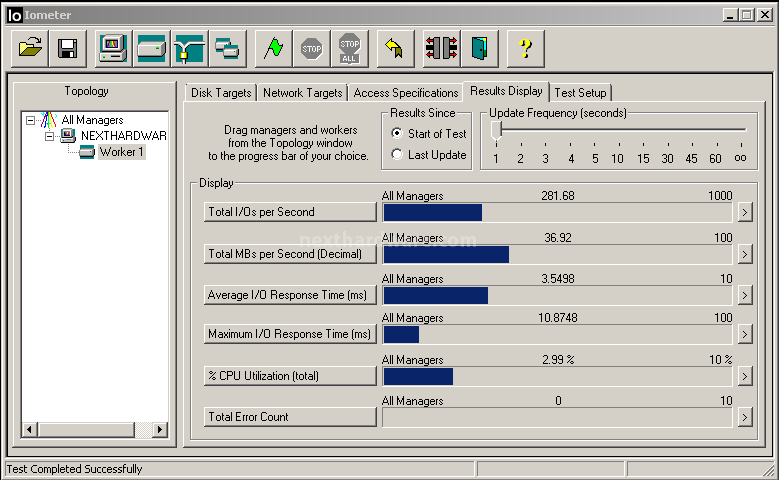The image size is (779, 480).
Task: Click the 2.99 % CPU value
Action: coord(558,360)
